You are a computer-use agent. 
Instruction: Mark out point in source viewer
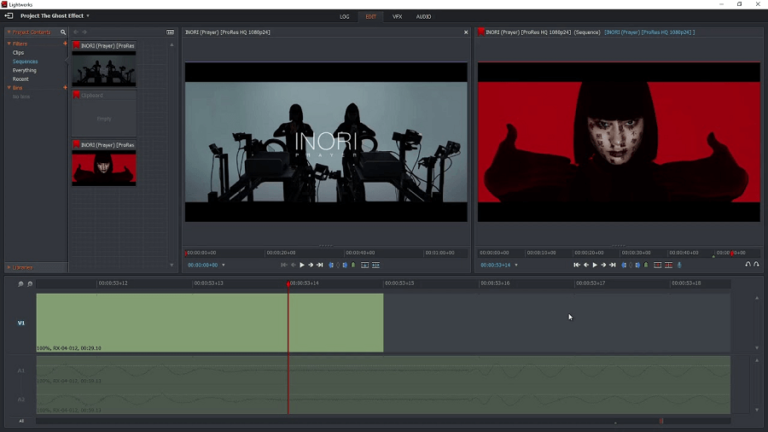click(x=345, y=265)
